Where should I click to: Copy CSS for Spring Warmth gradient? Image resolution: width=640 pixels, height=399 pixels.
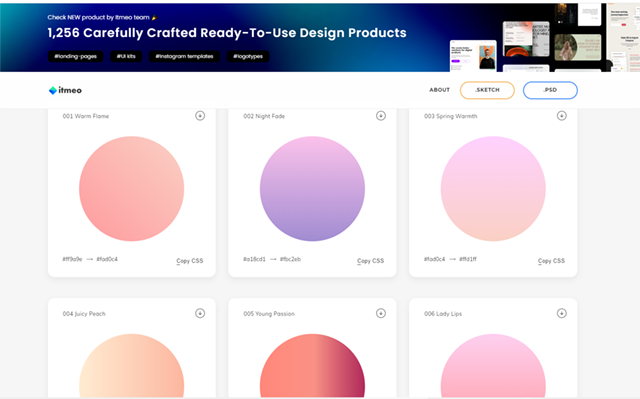(x=551, y=261)
